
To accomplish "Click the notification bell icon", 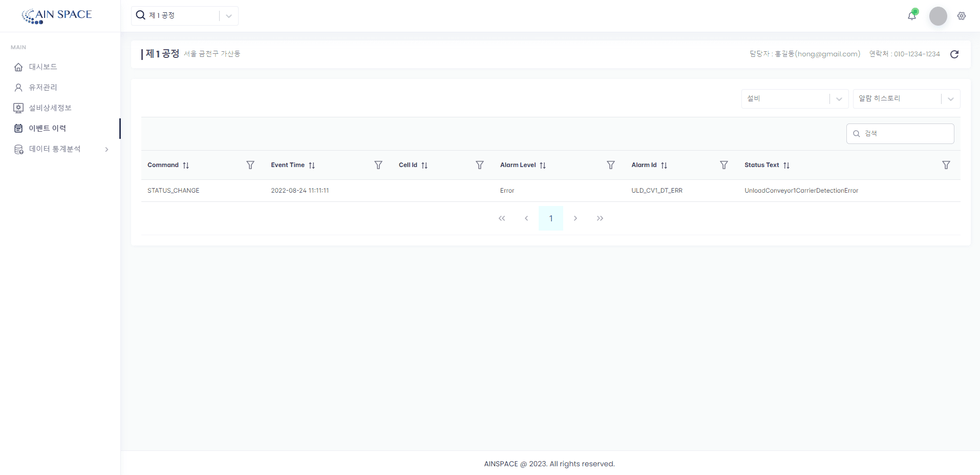I will [911, 16].
